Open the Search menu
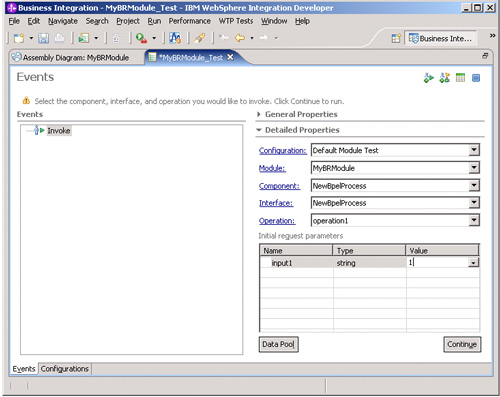 coord(97,21)
